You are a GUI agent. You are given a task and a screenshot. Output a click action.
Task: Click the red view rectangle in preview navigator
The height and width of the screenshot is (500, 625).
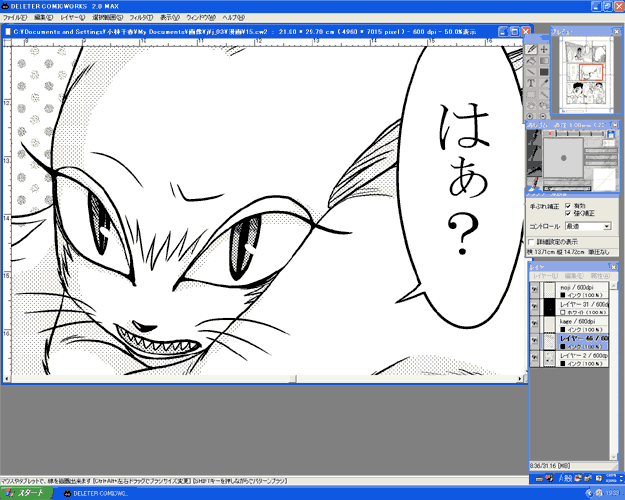coord(591,73)
